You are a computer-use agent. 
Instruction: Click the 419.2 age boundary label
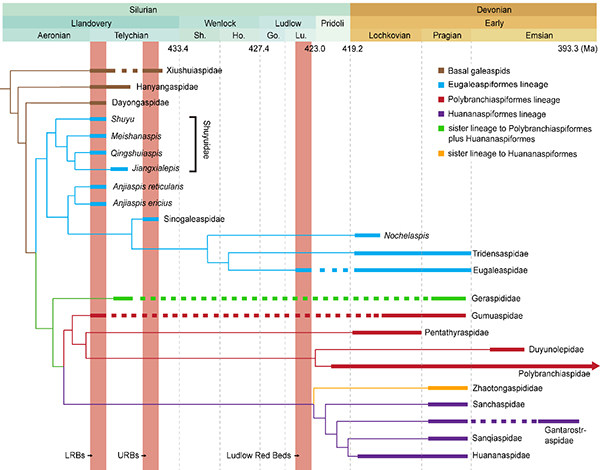coord(352,48)
